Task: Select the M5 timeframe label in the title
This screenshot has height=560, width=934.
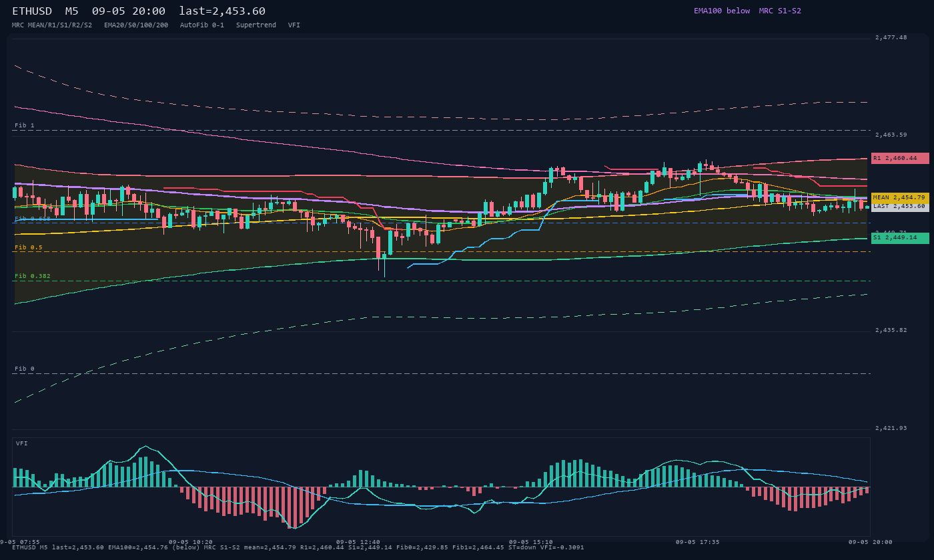Action: 73,11
